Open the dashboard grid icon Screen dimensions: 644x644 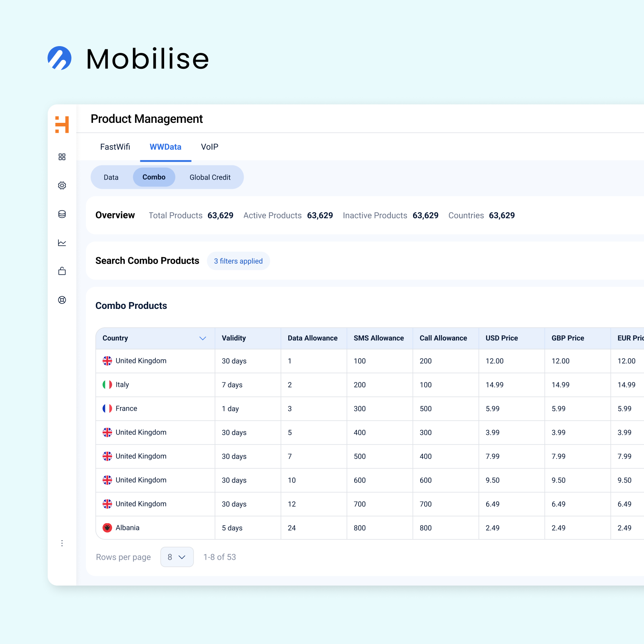pos(62,157)
